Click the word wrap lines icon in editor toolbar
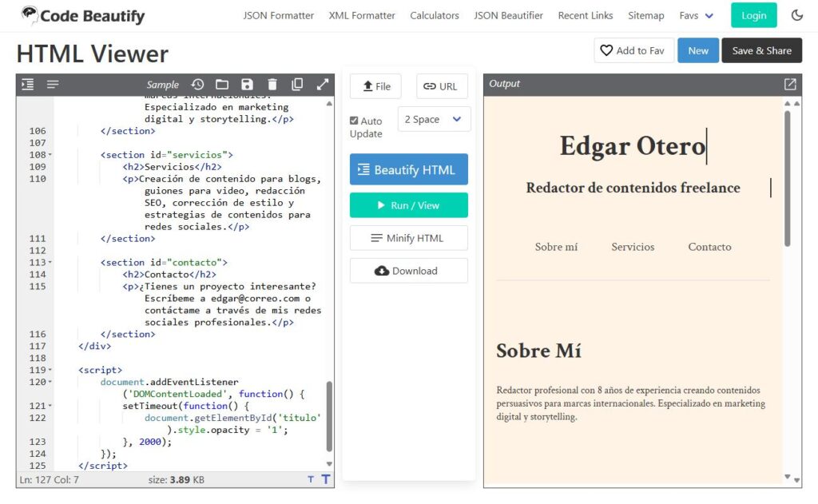Viewport: 818px width, 504px height. coord(53,84)
